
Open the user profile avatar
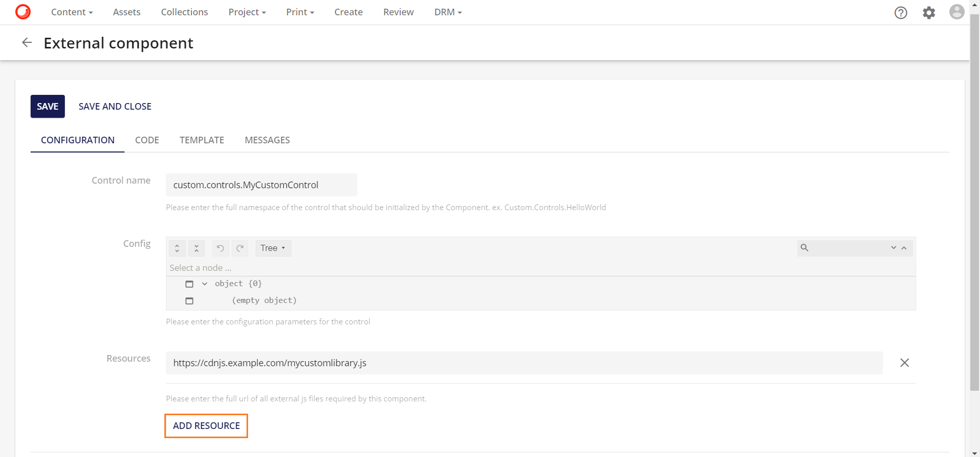957,12
